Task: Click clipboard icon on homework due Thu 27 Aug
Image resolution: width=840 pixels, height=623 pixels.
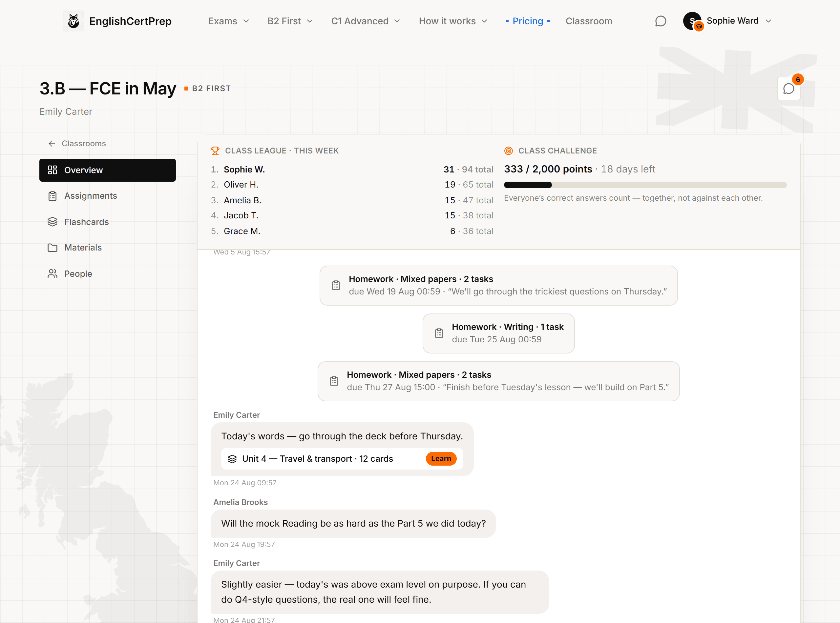Action: coord(334,381)
